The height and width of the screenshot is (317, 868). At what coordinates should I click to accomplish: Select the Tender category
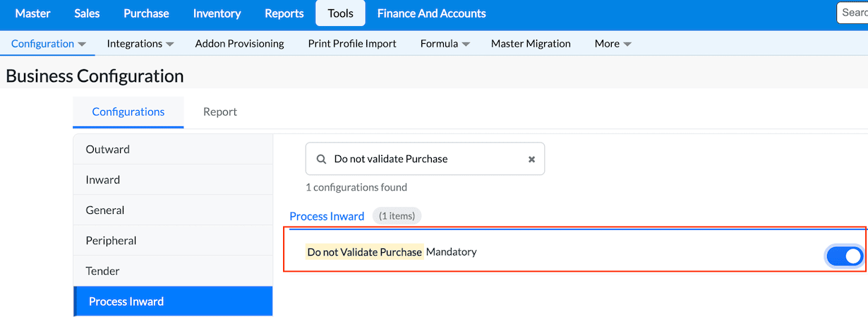pos(102,271)
